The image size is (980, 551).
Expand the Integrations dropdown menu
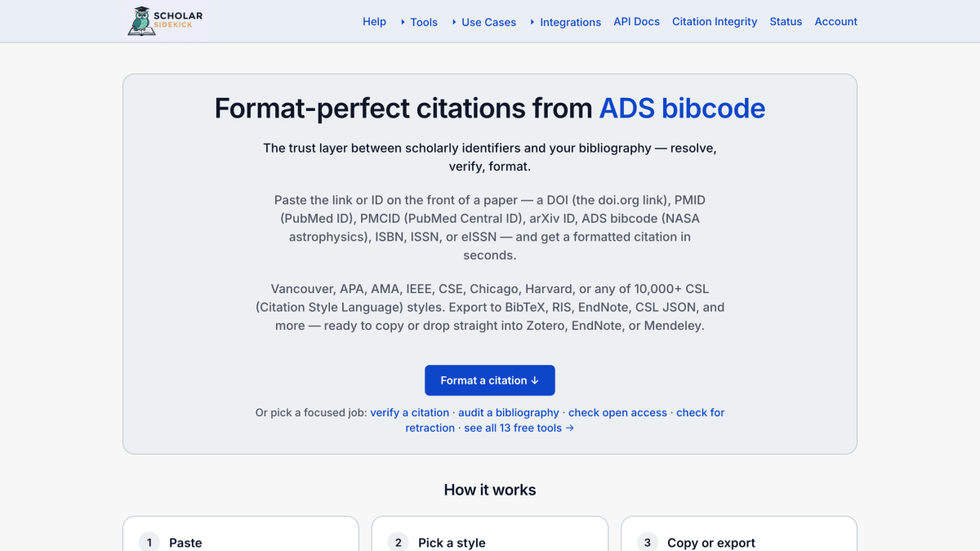tap(565, 22)
